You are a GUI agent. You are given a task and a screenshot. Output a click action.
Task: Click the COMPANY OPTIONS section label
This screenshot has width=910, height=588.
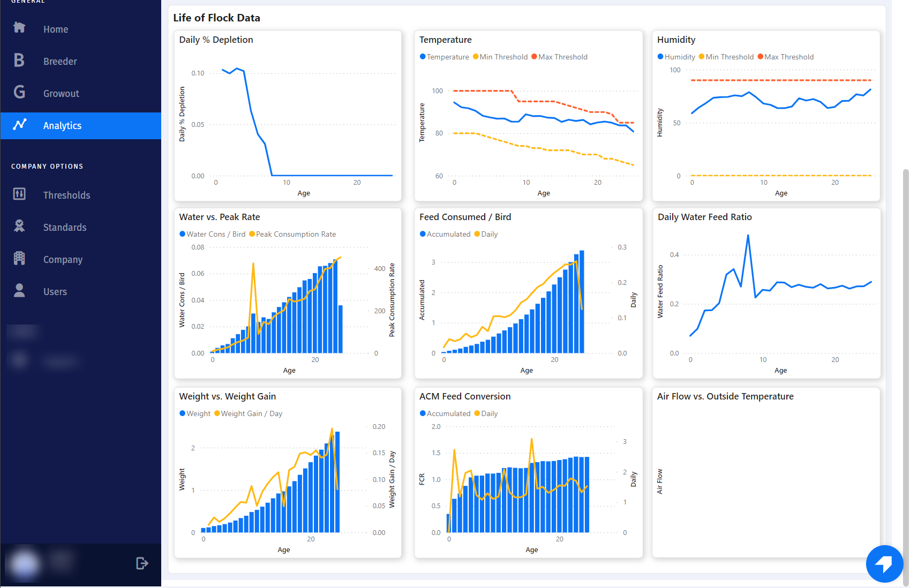(x=47, y=167)
